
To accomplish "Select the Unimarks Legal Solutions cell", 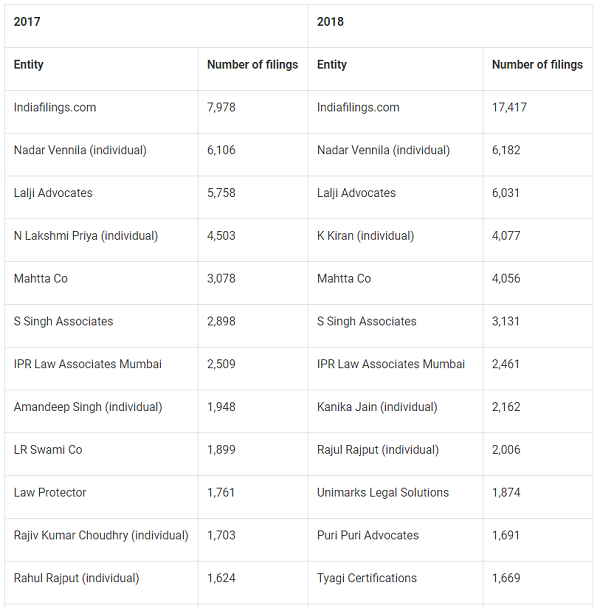I will point(383,493).
